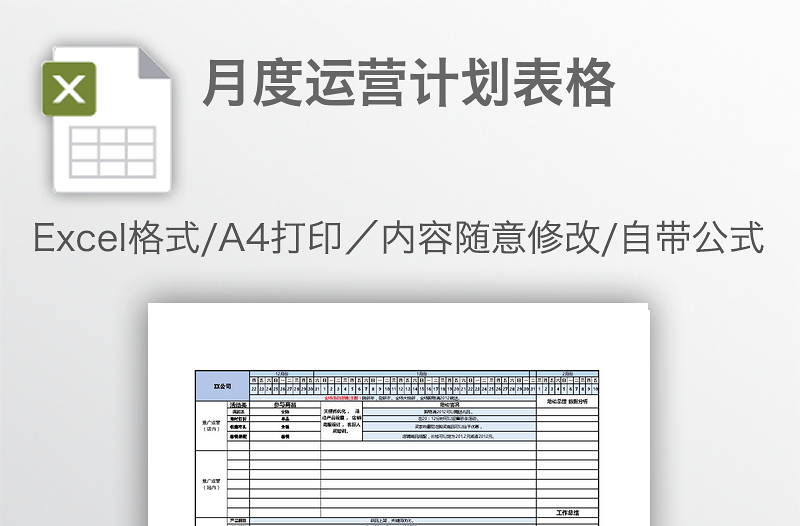The height and width of the screenshot is (526, 800).
Task: Click the XX公司 header cell
Action: click(222, 386)
